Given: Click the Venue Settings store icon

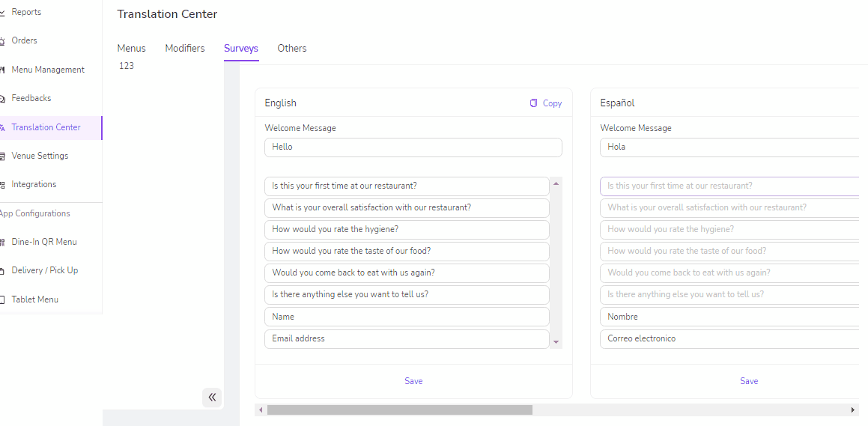Looking at the screenshot, I should point(2,156).
